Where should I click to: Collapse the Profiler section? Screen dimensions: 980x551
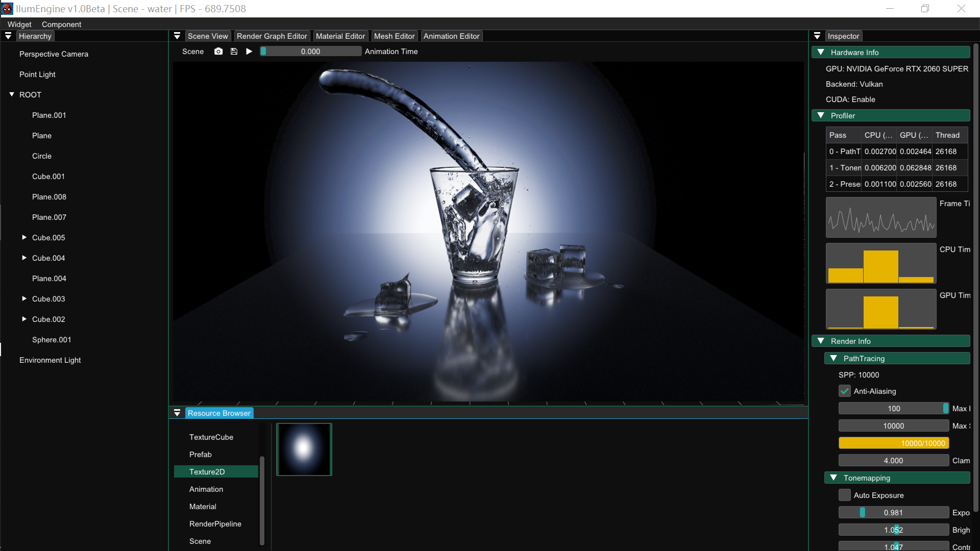(x=821, y=116)
